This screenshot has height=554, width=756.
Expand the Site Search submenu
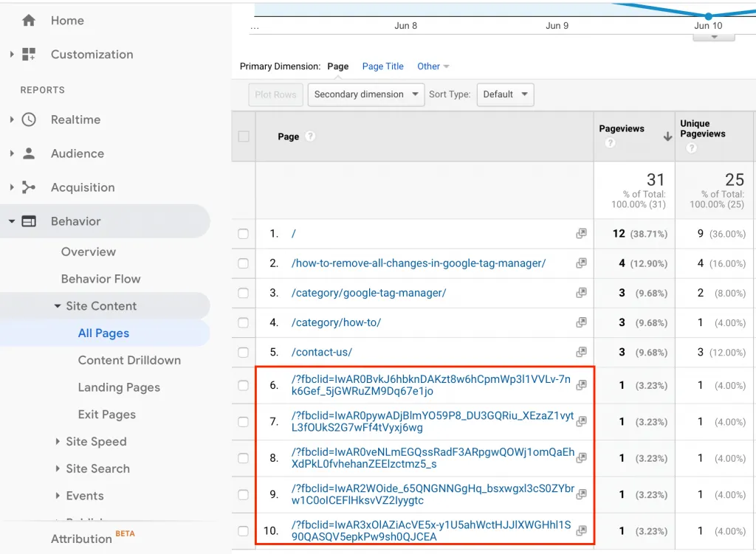pos(58,468)
